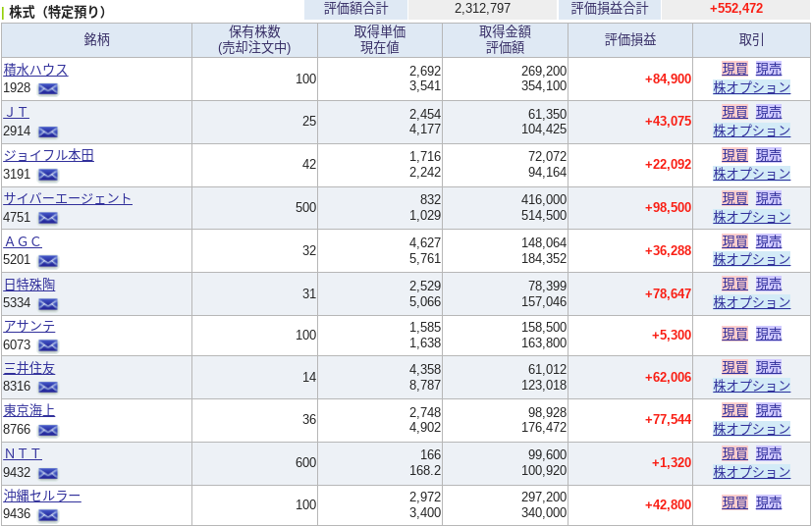Open the 積水ハウス stock link
Image resolution: width=812 pixels, height=526 pixels.
point(35,70)
